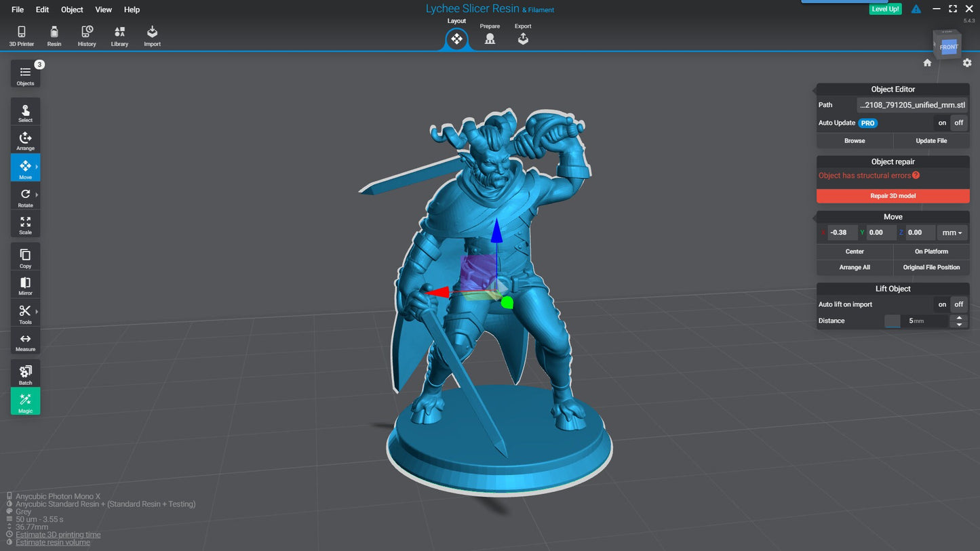Expand the Tools submenu arrow
980x551 pixels.
pyautogui.click(x=37, y=311)
